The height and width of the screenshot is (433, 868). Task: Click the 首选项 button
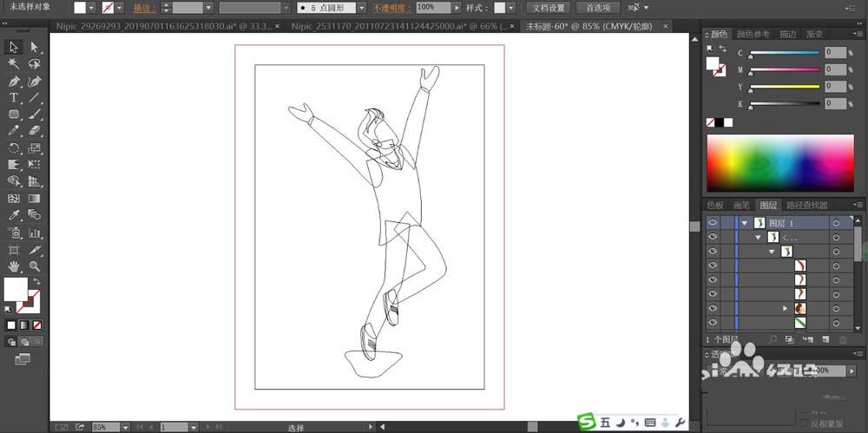click(598, 8)
